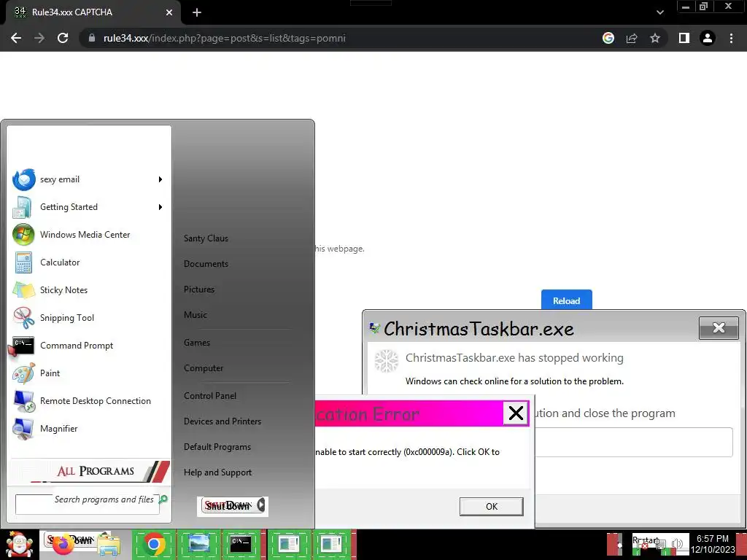Open Music from Start menu
Screen dimensions: 747x560
click(196, 315)
